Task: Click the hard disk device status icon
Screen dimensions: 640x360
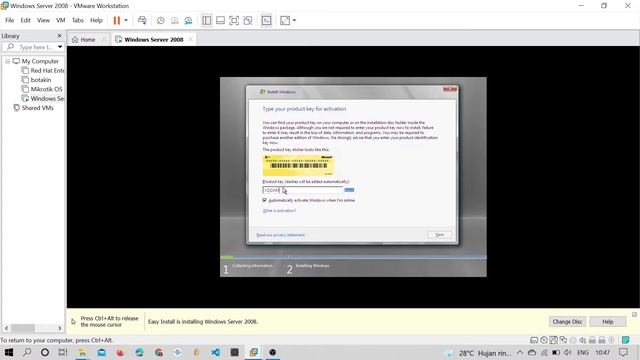Action: [534, 340]
